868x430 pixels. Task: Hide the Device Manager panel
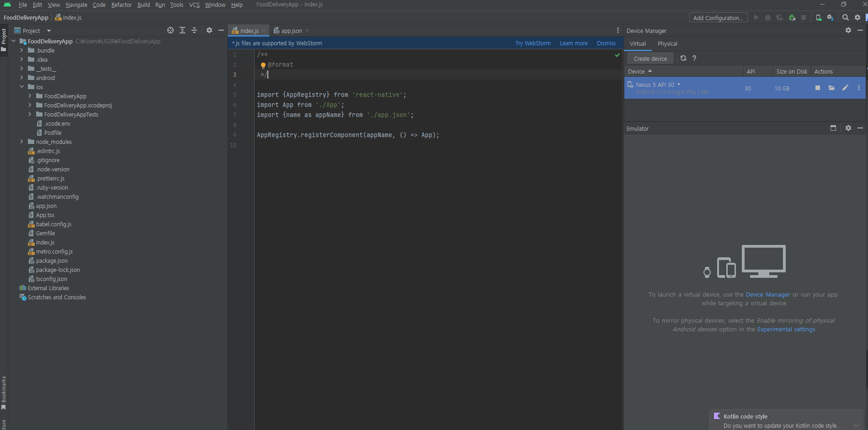[860, 30]
